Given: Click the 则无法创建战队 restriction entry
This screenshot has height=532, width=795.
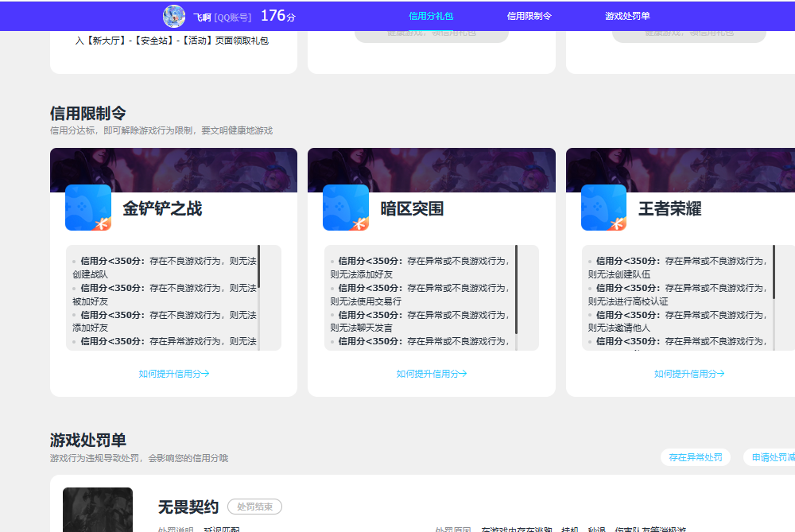Looking at the screenshot, I should click(x=165, y=267).
